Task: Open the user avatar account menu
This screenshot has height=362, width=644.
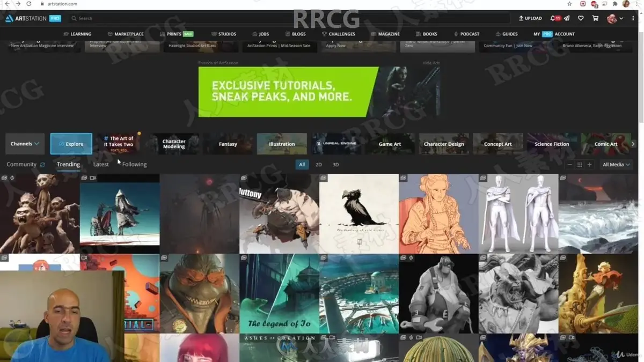Action: 615,18
